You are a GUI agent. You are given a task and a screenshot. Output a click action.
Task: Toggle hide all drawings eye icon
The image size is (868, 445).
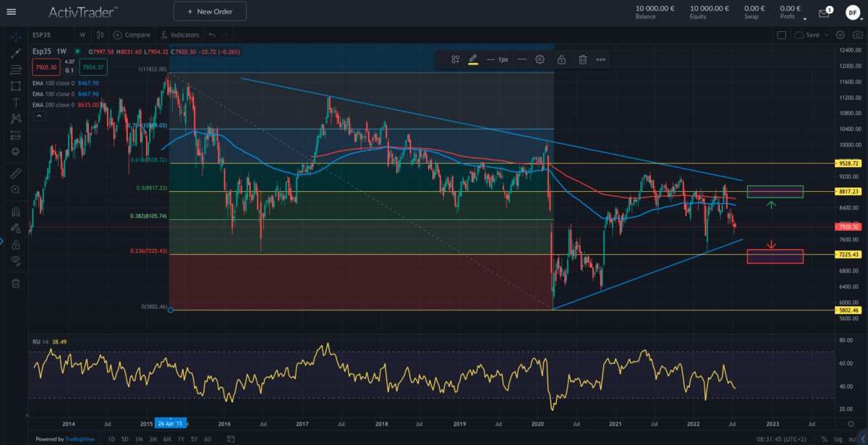[x=15, y=260]
